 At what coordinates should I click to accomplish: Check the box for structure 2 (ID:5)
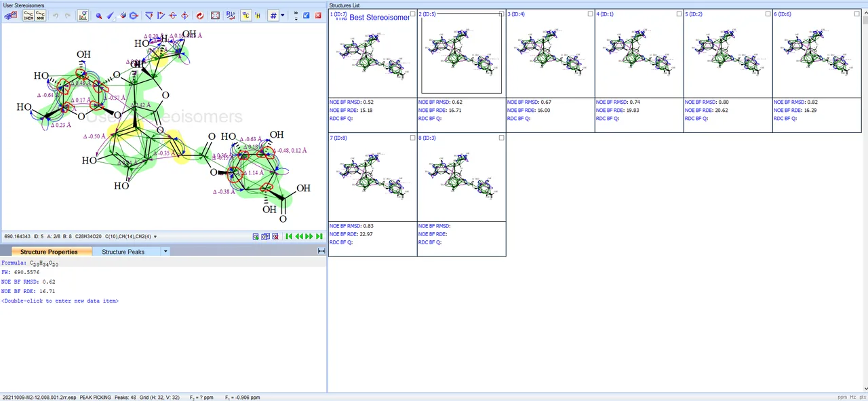click(502, 14)
